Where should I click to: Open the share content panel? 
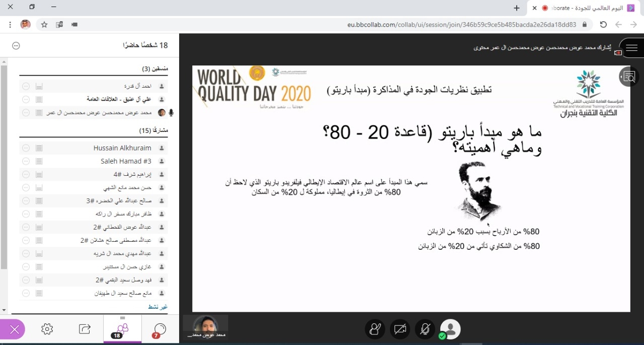click(x=85, y=329)
